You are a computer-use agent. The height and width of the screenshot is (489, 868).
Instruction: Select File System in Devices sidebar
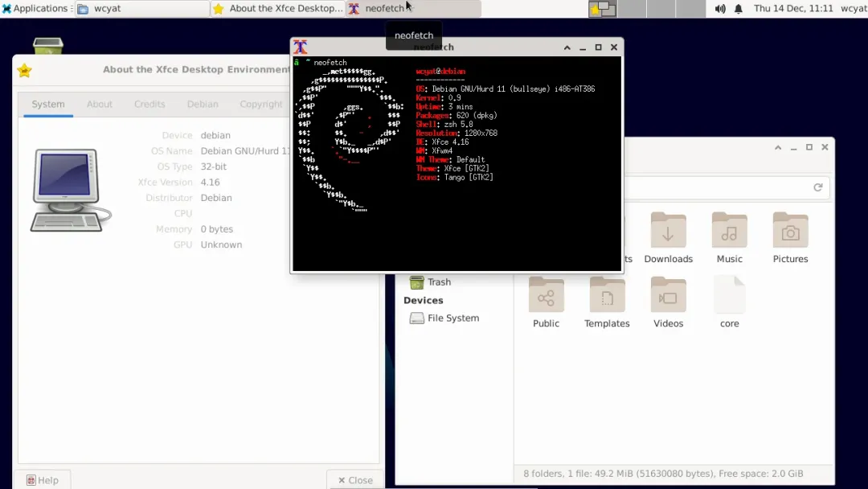tap(454, 318)
